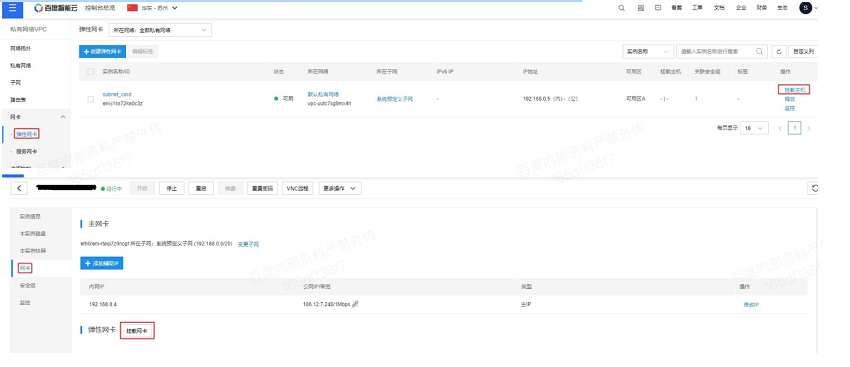Open the 文档 top menu item
850x367 pixels.
[x=719, y=8]
